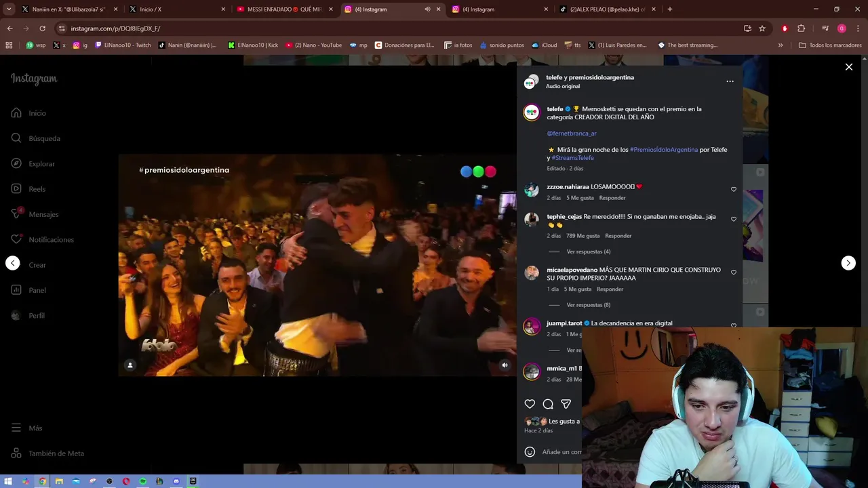Open juampi.tarot's profile
The height and width of the screenshot is (488, 868).
[x=564, y=323]
